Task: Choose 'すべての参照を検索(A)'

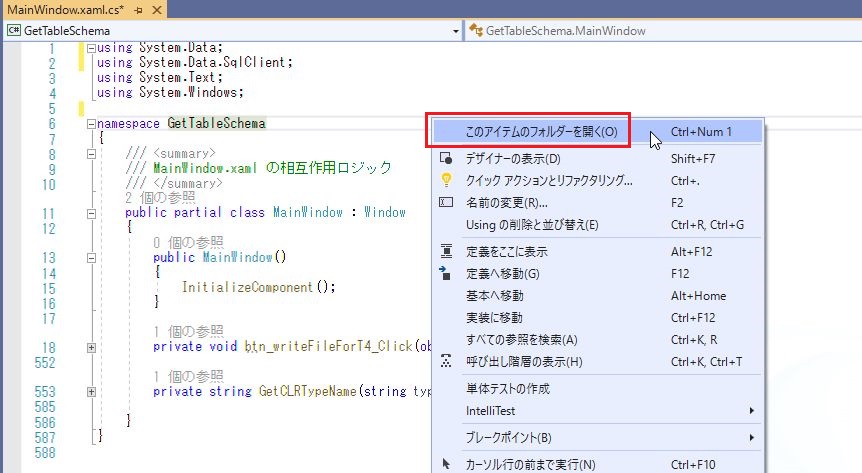Action: [x=598, y=339]
